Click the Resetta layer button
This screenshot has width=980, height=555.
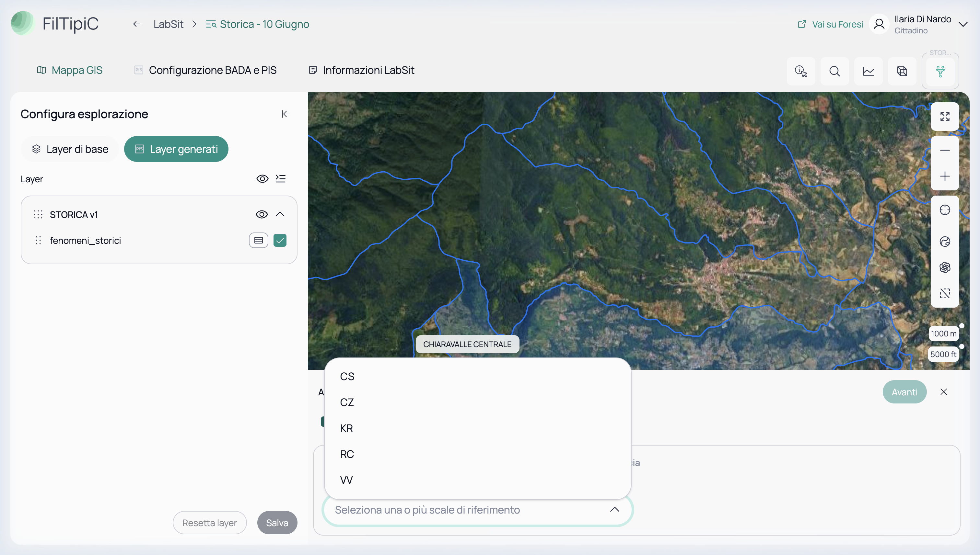click(x=209, y=523)
